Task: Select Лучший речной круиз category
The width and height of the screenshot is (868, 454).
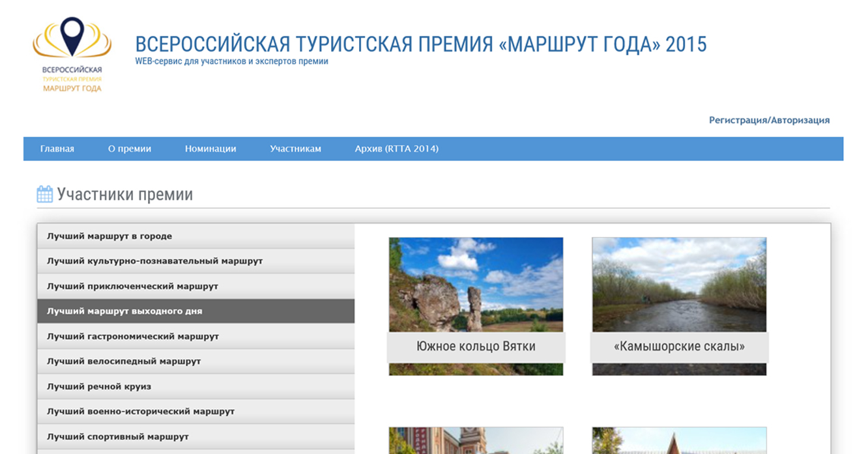Action: 196,387
